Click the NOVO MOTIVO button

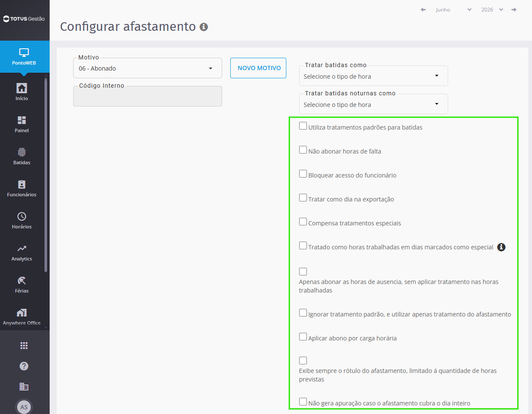258,68
